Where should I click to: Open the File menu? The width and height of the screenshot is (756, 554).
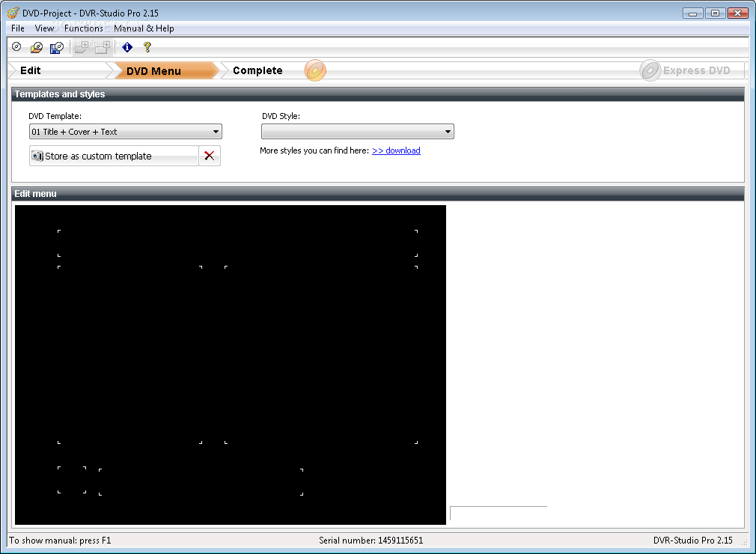point(18,28)
